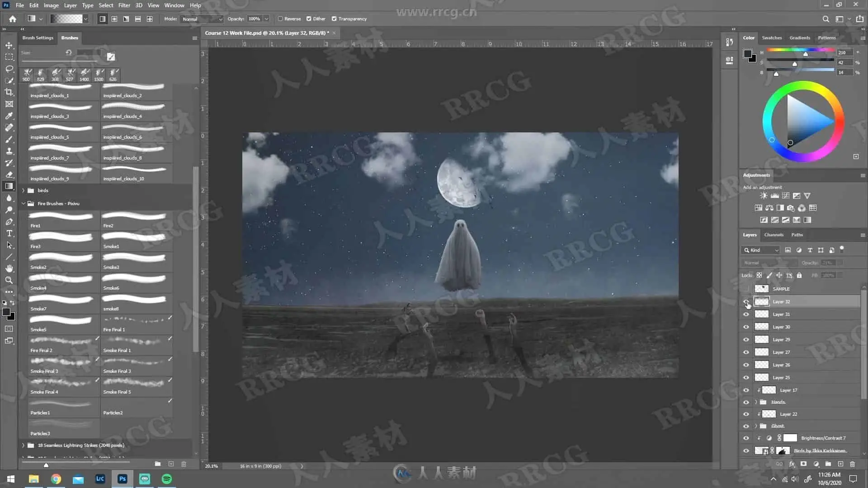This screenshot has height=488, width=868.
Task: Select the Zoom tool
Action: click(x=9, y=280)
